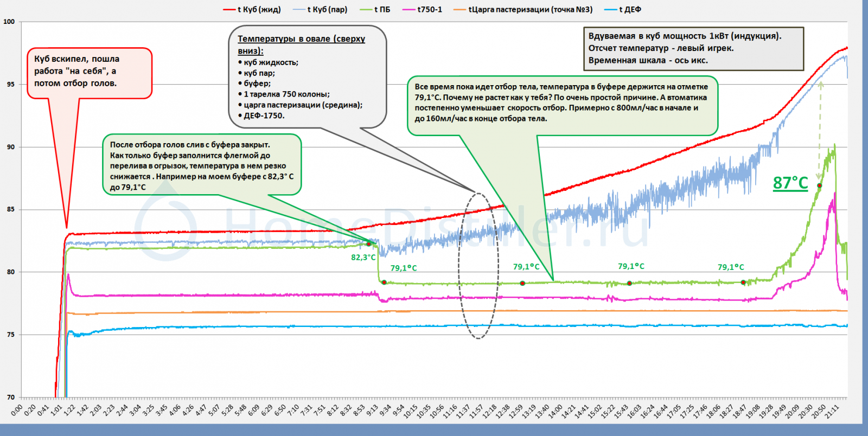Click the magenta 't750-1' legend entry

[x=422, y=9]
